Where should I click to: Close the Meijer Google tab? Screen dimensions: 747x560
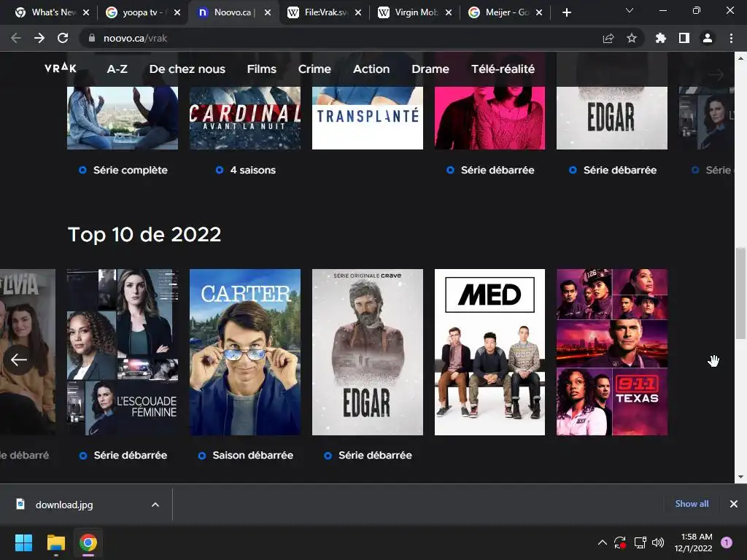[x=539, y=12]
